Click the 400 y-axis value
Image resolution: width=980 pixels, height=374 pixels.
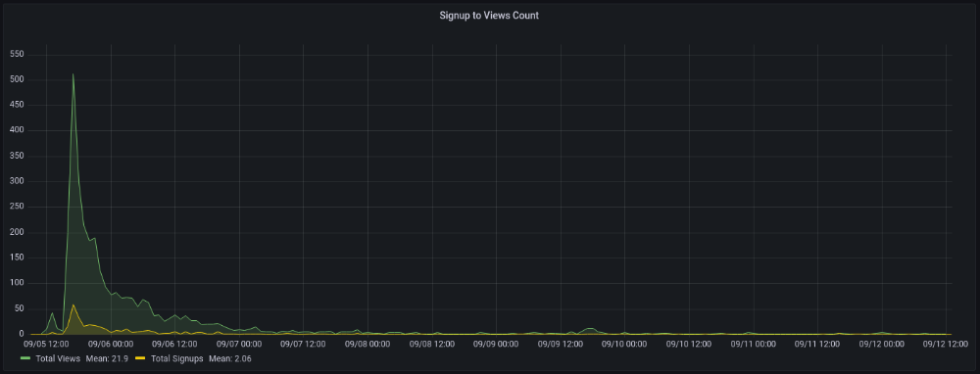click(x=18, y=130)
